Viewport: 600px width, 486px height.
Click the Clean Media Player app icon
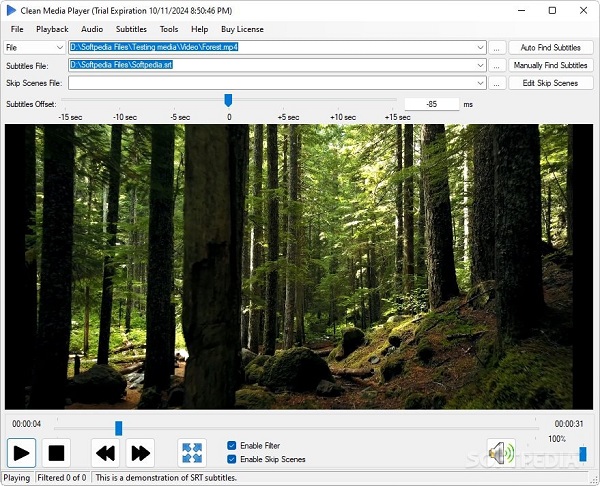click(x=11, y=10)
